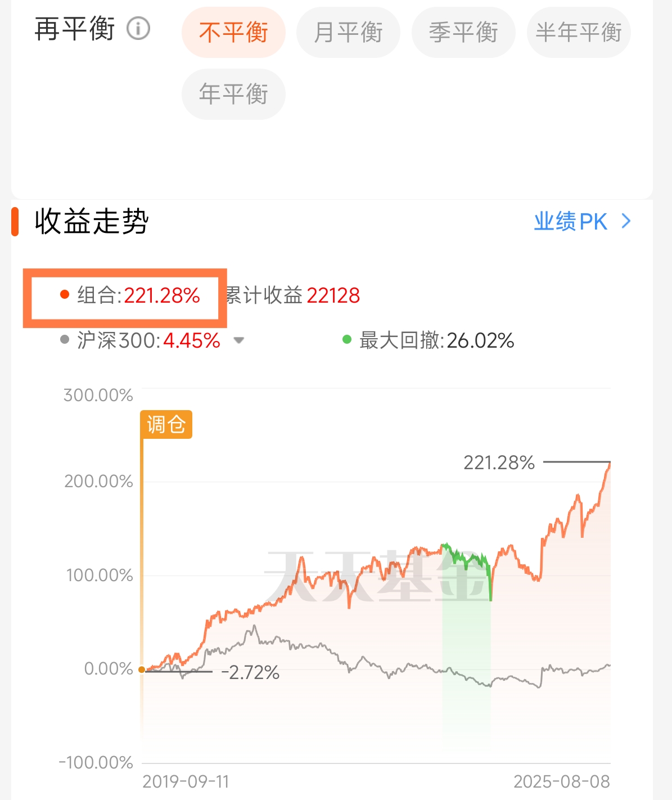This screenshot has height=800, width=672.
Task: Click the orange dot beside 组合
Action: [x=64, y=294]
